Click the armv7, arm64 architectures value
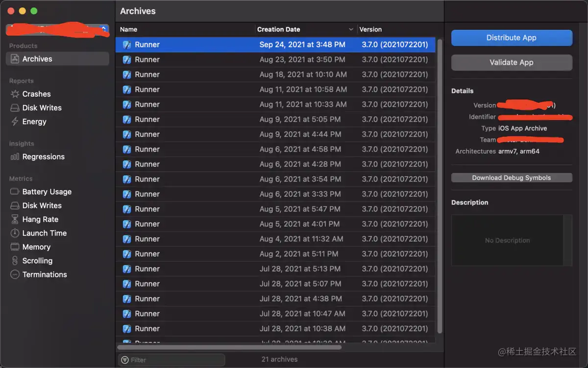 [519, 151]
